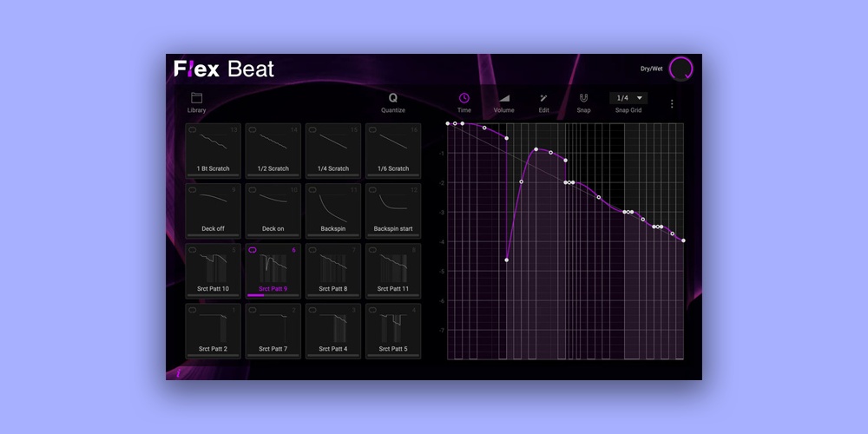This screenshot has width=868, height=434.
Task: Select the Srct Patt 5 pad
Action: tap(393, 330)
